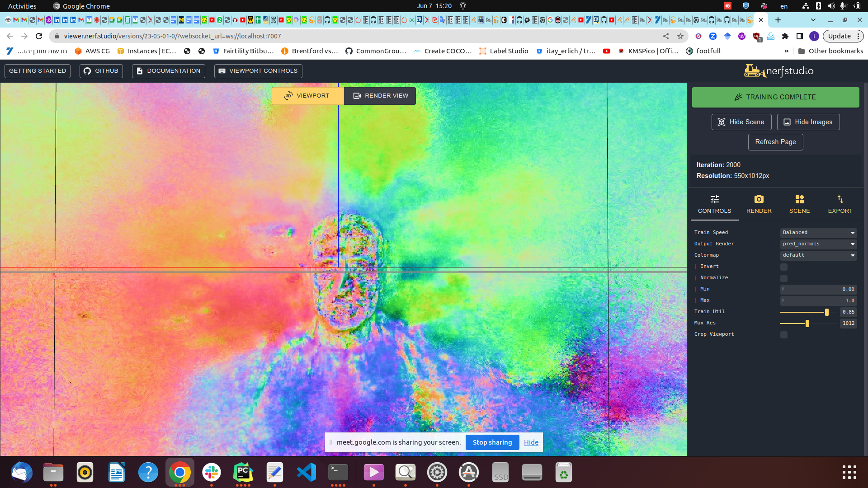Show all applications grid
The height and width of the screenshot is (488, 868).
849,472
